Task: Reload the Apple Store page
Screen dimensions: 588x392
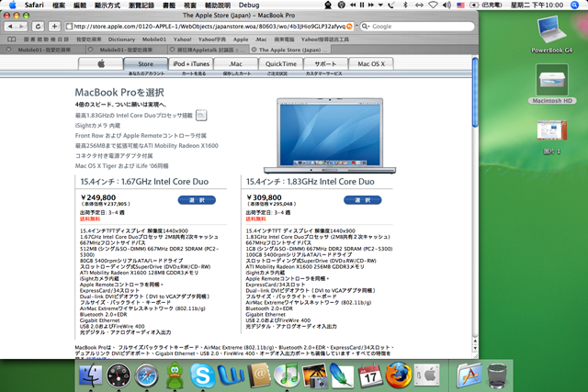Action: pos(38,27)
